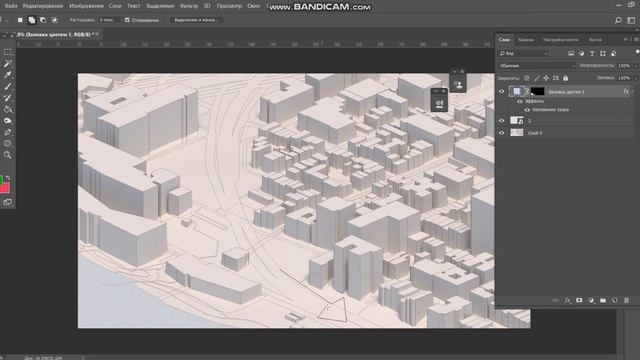Open the Редактирование menu
640x360 pixels.
coord(43,6)
